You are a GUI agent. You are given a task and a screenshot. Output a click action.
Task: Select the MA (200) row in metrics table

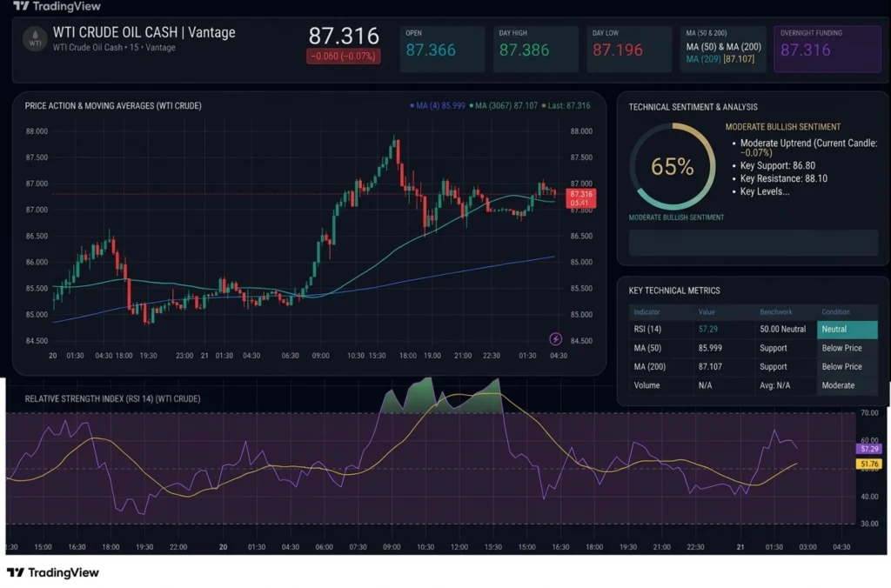tap(753, 367)
